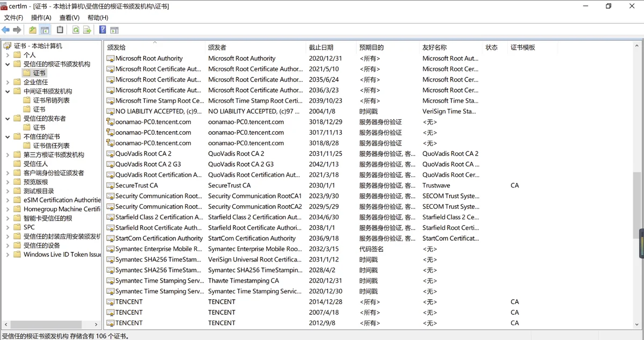Collapse the 中间证书颁发机构 tree node
Viewport: 644px width, 340px height.
tap(8, 91)
